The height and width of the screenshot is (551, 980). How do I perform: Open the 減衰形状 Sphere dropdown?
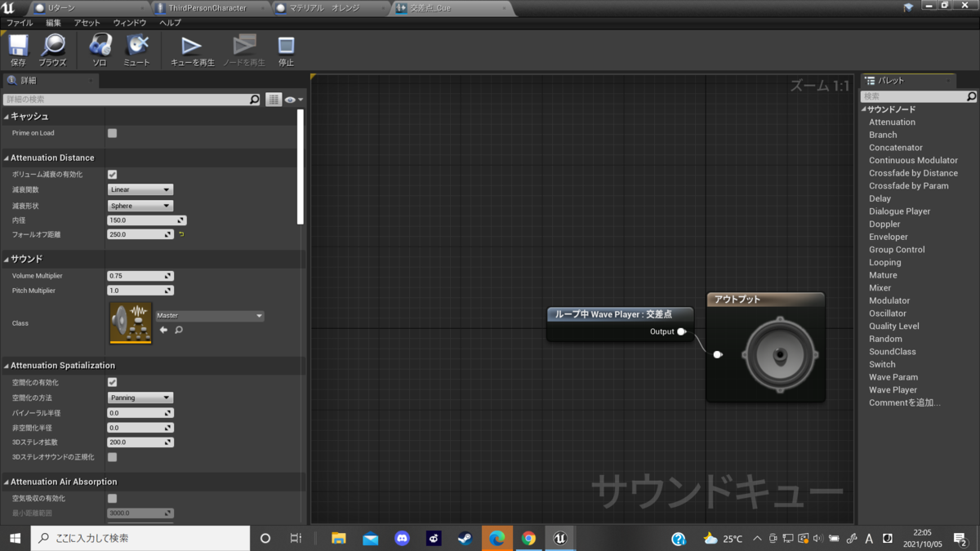pos(140,206)
